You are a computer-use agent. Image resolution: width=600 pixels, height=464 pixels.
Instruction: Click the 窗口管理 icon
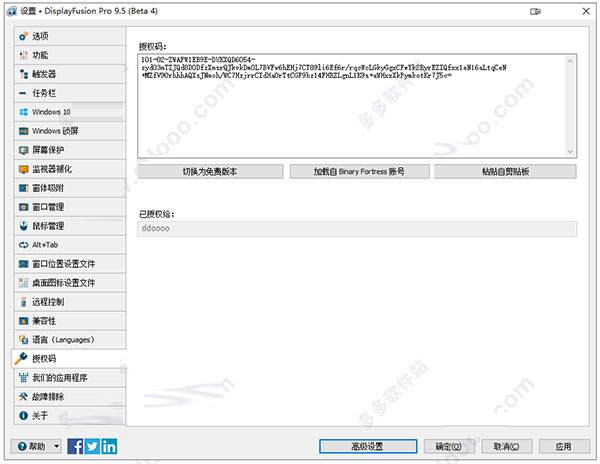click(23, 207)
